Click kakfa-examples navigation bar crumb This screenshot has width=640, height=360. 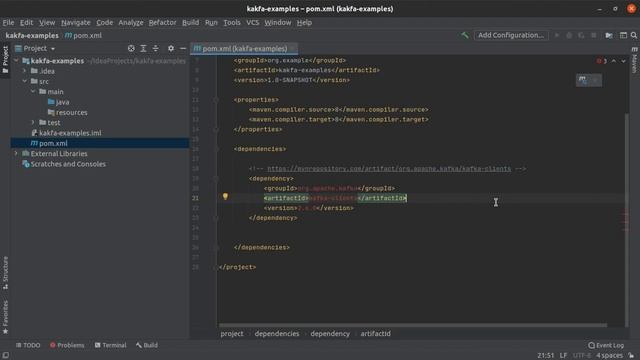(32, 36)
